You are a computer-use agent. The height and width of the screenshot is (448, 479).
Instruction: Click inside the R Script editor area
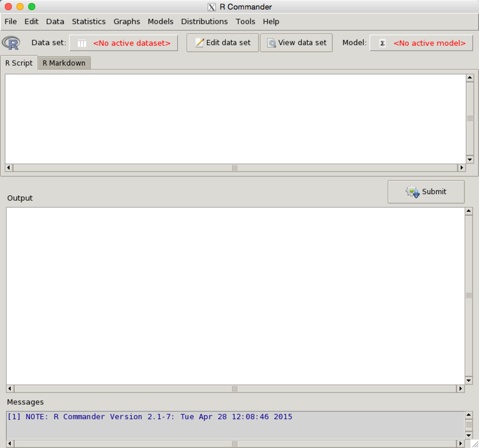point(235,119)
